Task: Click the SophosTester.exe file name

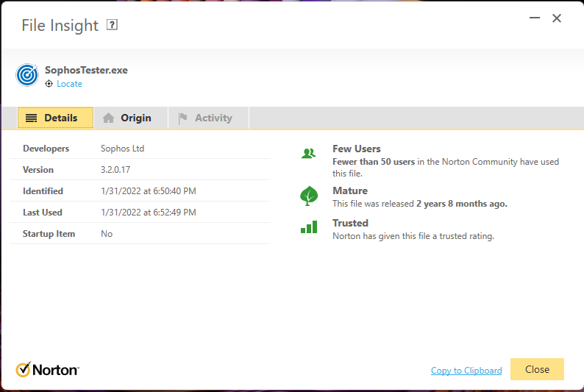Action: tap(86, 70)
